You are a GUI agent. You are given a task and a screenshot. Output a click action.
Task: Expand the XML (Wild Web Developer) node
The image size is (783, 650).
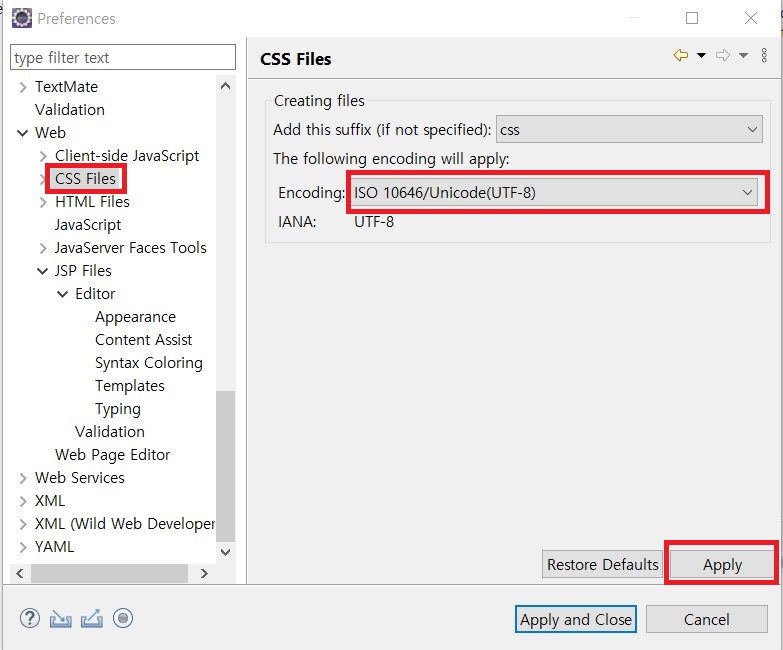pyautogui.click(x=22, y=524)
